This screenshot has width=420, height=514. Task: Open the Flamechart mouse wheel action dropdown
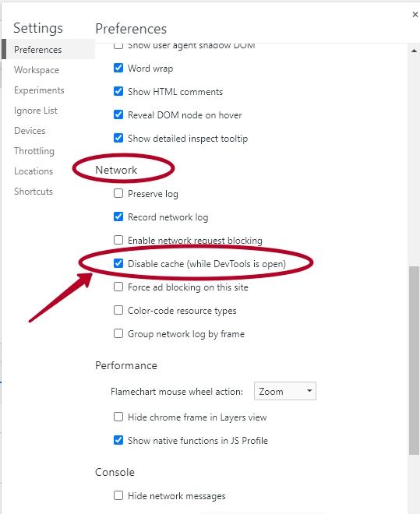(x=285, y=391)
